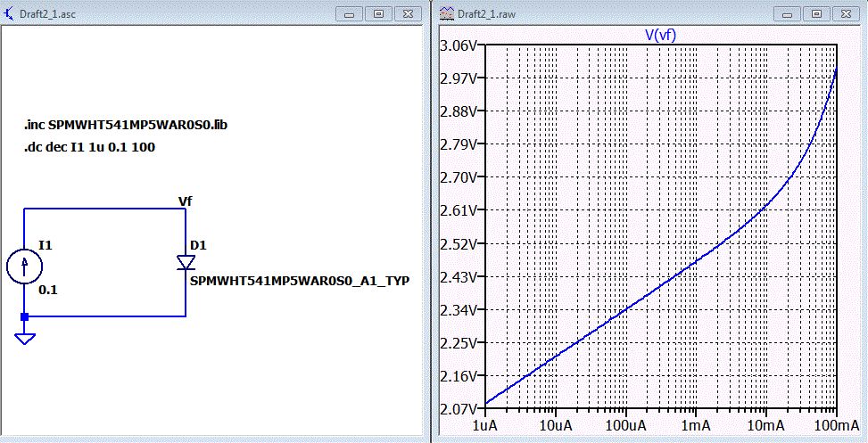
Task: Click the Draft2_1.raw window title
Action: click(486, 14)
